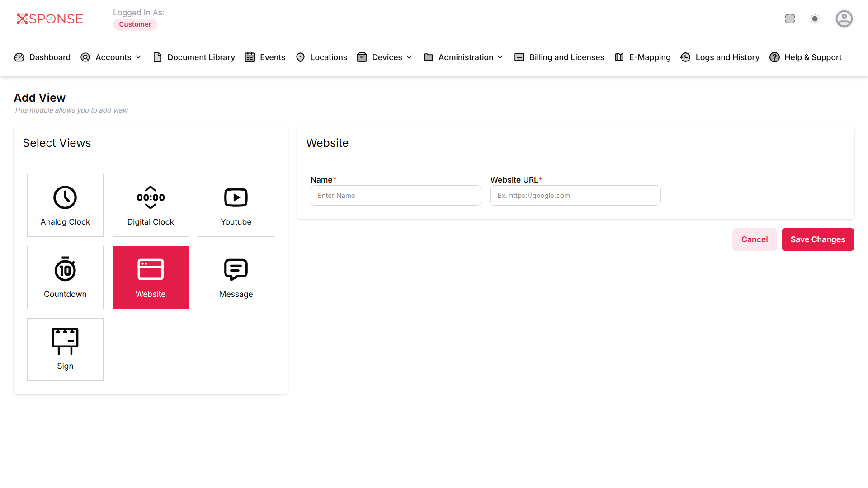Screen dimensions: 868x488
Task: Click the Website URL input field
Action: point(575,196)
